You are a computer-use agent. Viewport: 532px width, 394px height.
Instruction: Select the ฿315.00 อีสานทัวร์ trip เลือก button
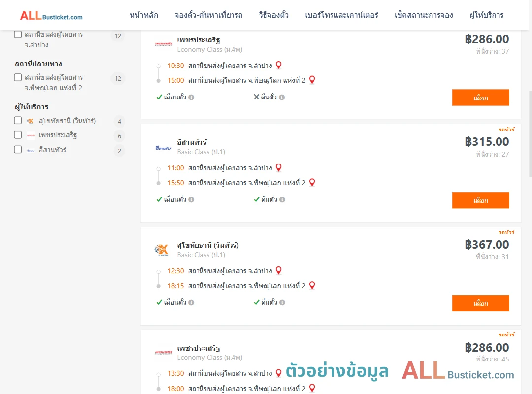point(480,200)
